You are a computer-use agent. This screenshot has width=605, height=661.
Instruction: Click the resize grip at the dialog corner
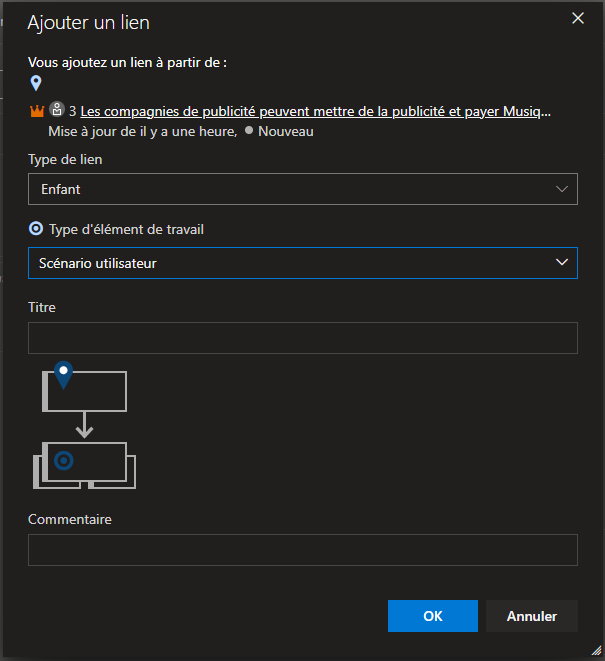click(x=596, y=651)
